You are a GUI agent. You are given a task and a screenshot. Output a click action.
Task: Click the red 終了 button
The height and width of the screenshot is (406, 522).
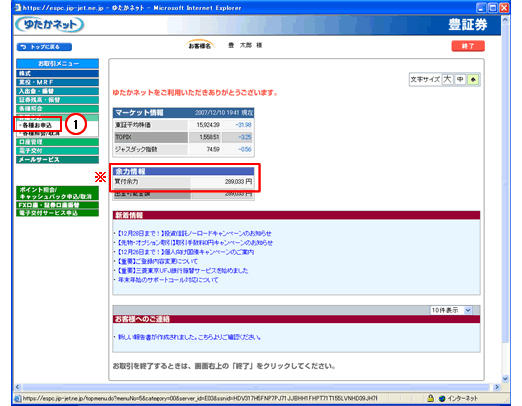(x=468, y=46)
